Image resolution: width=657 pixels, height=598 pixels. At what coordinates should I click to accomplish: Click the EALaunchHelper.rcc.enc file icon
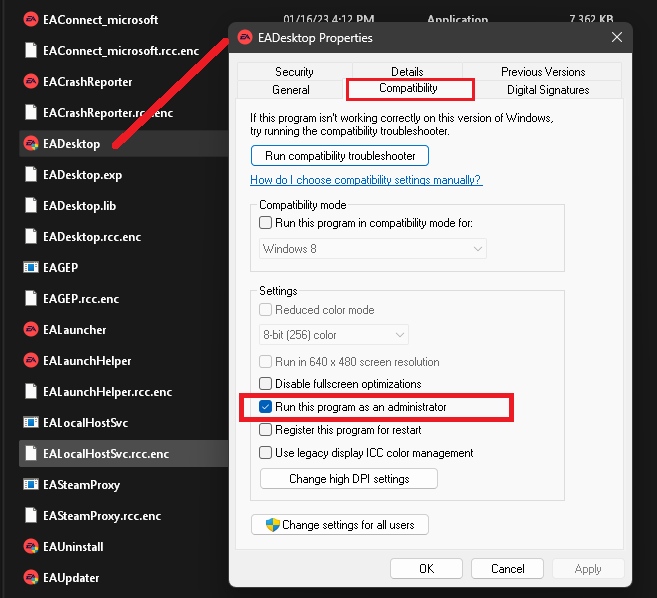click(x=31, y=391)
